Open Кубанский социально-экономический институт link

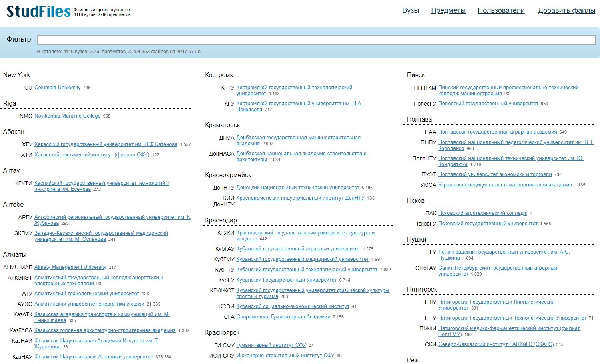point(293,306)
